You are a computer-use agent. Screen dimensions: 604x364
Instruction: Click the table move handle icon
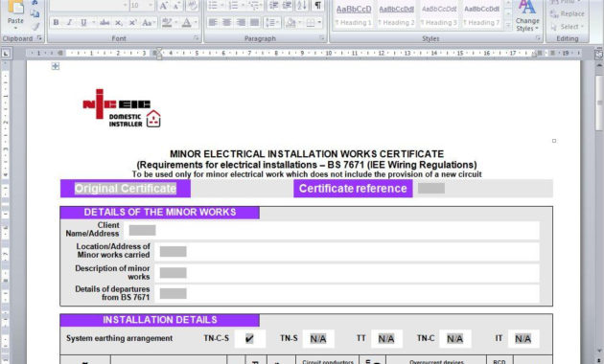[56, 66]
